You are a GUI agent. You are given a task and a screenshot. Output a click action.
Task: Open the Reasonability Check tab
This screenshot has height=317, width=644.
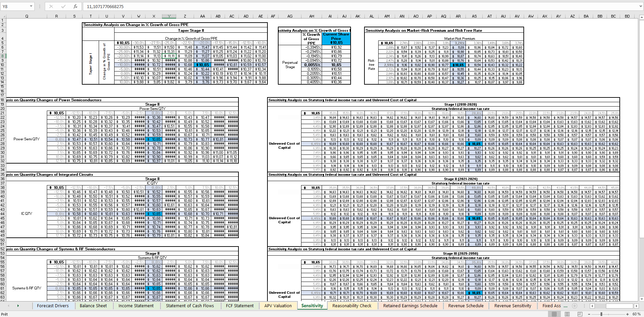tap(352, 306)
